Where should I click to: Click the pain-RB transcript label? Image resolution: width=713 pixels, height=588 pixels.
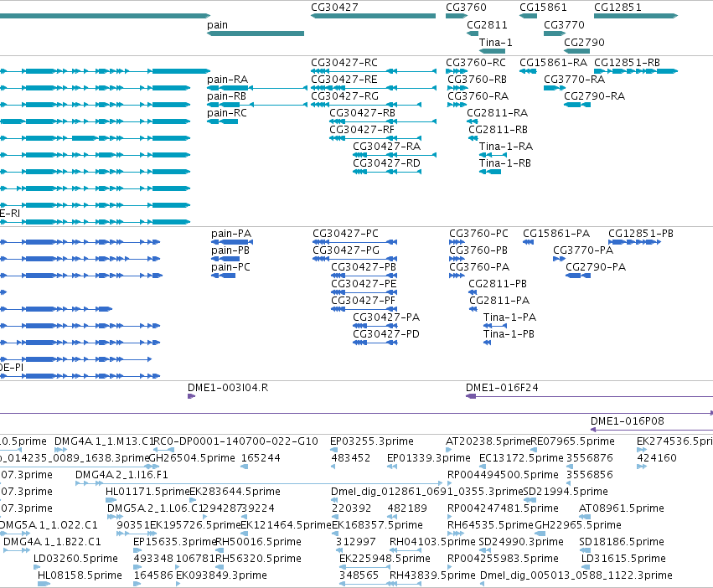(x=226, y=96)
